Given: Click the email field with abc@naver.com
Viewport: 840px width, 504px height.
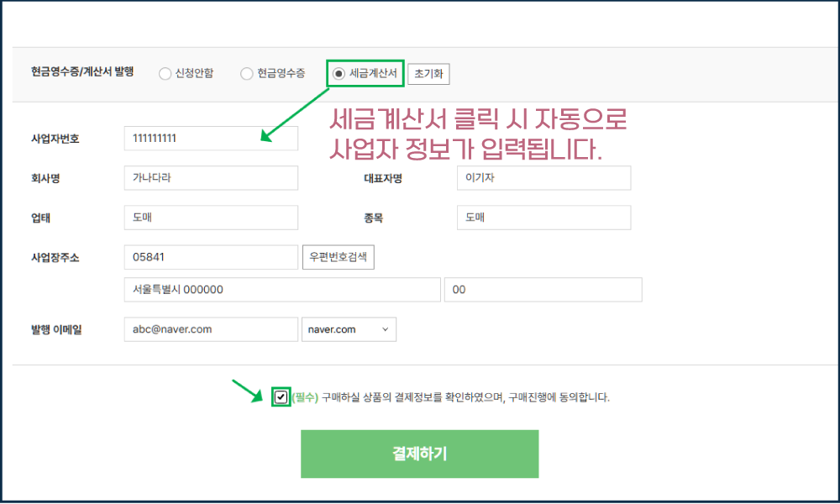Looking at the screenshot, I should point(210,329).
